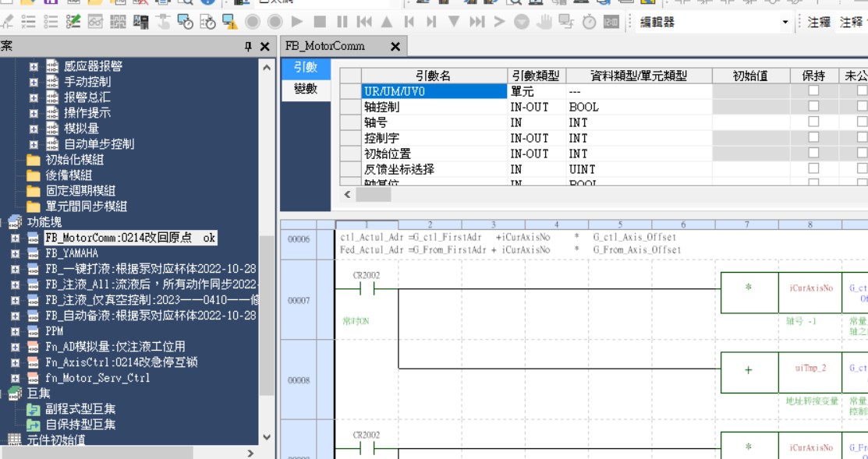Click the monitor warning icon in toolbar
868x459 pixels.
230,23
